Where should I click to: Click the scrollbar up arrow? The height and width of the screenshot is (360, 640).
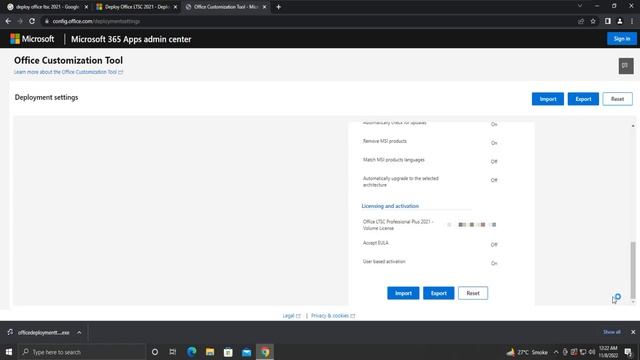(633, 126)
